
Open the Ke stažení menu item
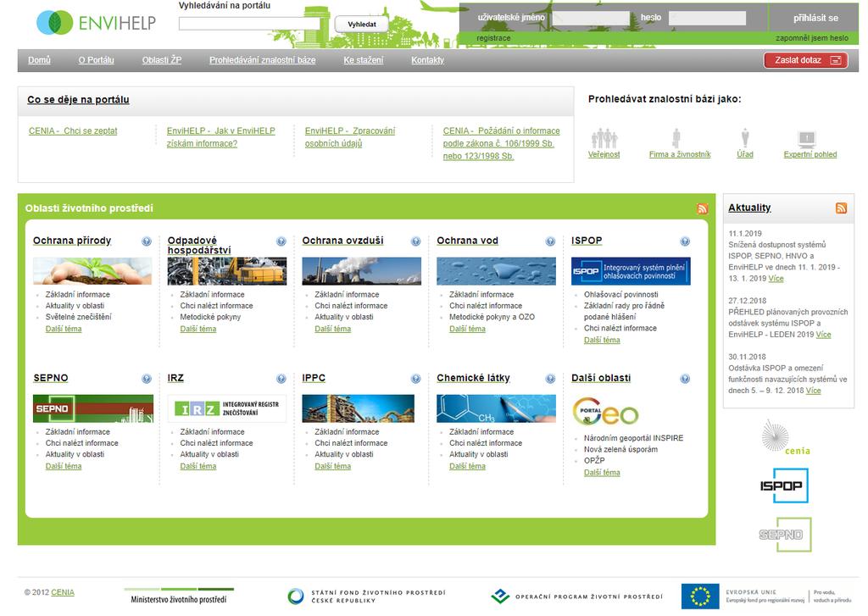click(x=363, y=60)
